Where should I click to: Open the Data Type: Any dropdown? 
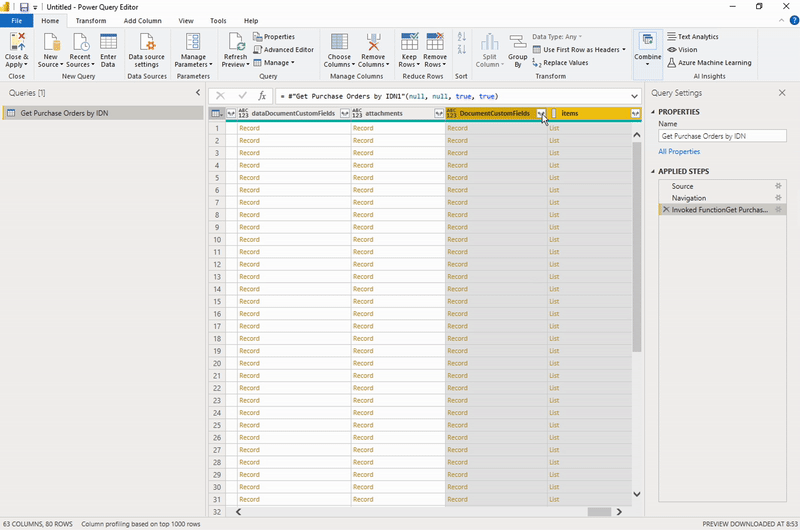[557, 37]
